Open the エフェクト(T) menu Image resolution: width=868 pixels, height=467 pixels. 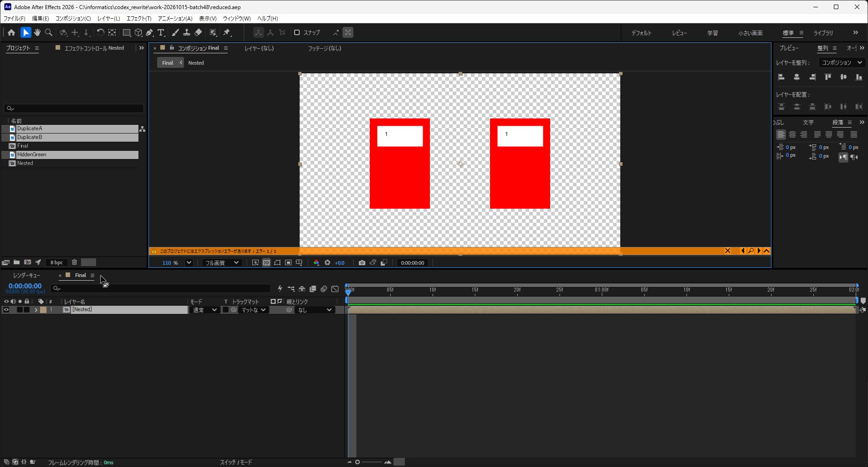[139, 18]
